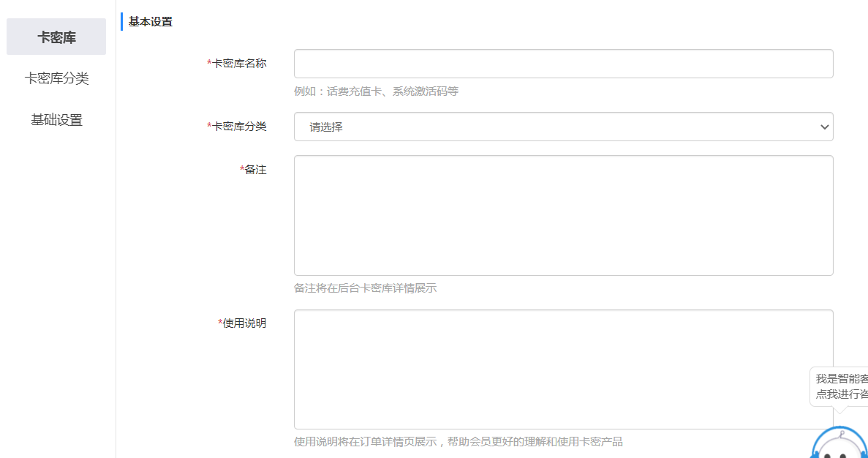This screenshot has width=868, height=458.
Task: Click the chevron arrow on 请选择 dropdown
Action: pos(824,127)
